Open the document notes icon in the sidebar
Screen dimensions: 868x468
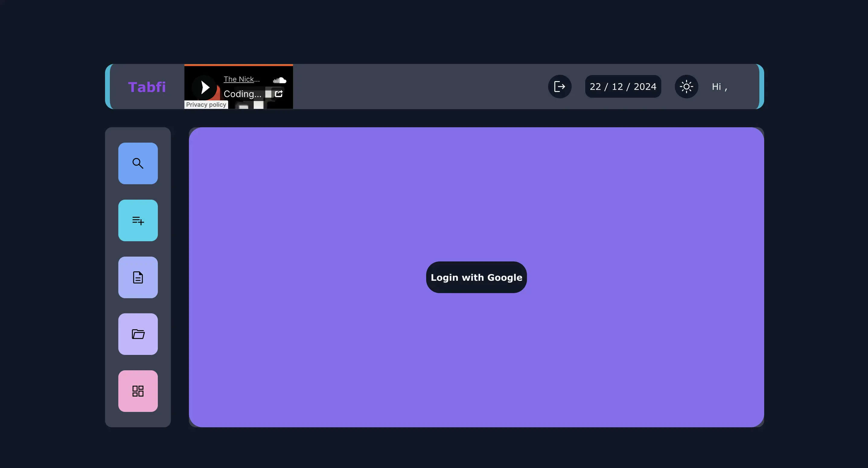[x=138, y=277]
